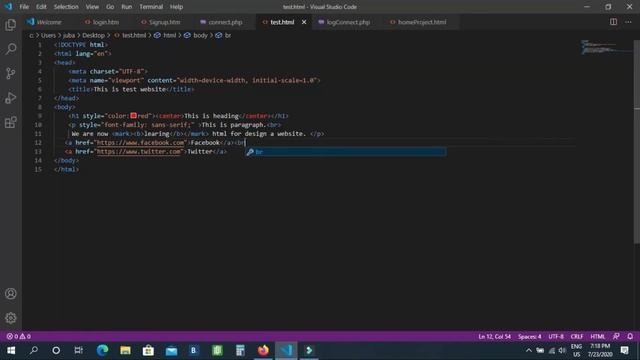
Task: Open the Accounts menu icon
Action: (x=11, y=293)
